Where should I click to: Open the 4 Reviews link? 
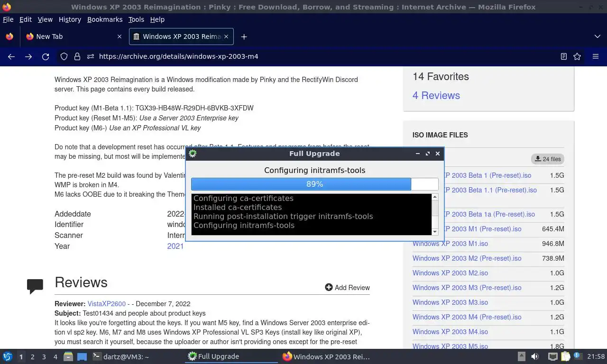pyautogui.click(x=436, y=95)
